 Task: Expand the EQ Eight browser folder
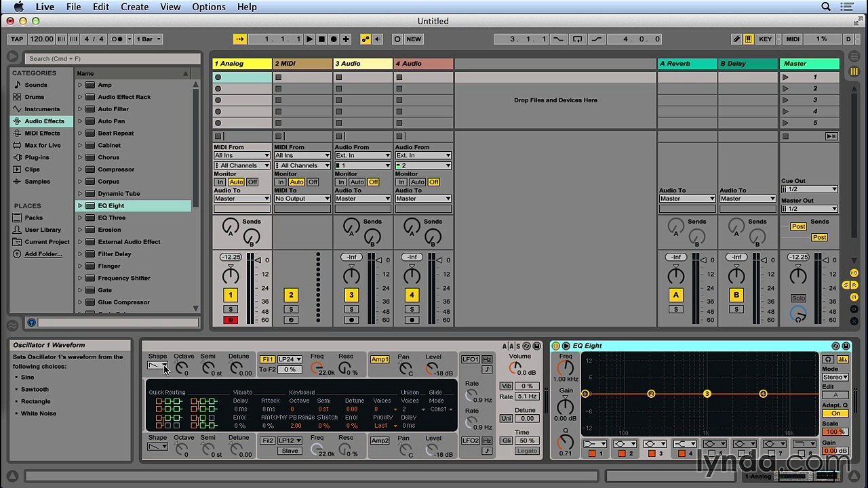click(80, 205)
